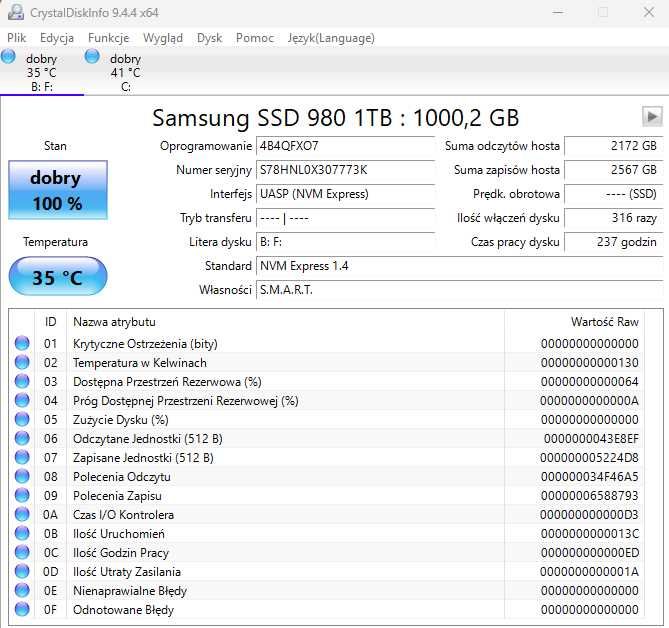Open the Funkcje menu
669x628 pixels.
108,38
